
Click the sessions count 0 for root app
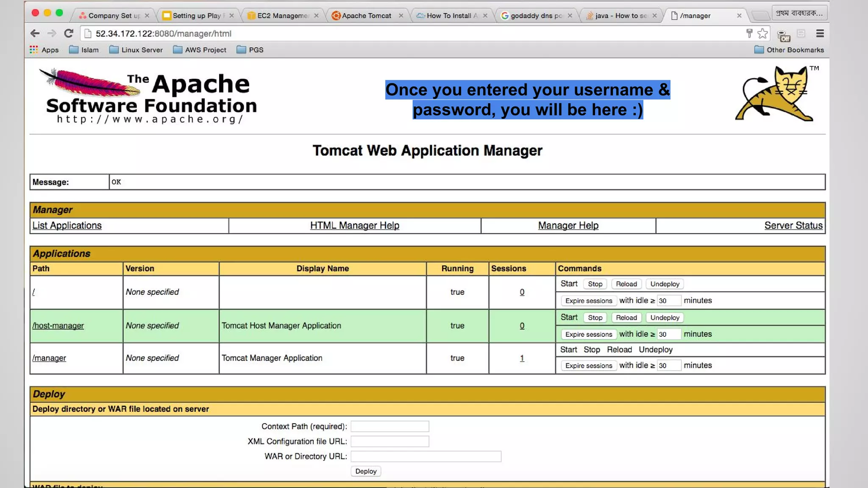click(522, 292)
